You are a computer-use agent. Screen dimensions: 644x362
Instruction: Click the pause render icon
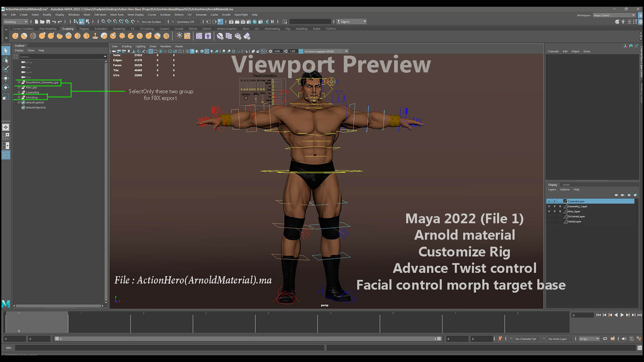pyautogui.click(x=272, y=22)
